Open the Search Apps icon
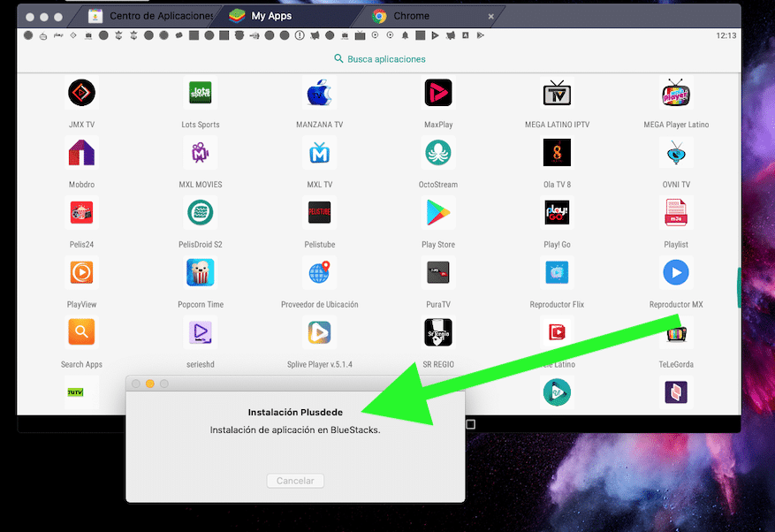This screenshot has width=775, height=532. click(x=81, y=333)
